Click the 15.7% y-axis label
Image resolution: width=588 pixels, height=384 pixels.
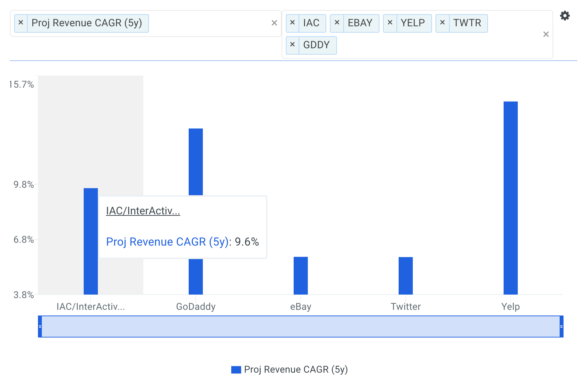(x=22, y=84)
